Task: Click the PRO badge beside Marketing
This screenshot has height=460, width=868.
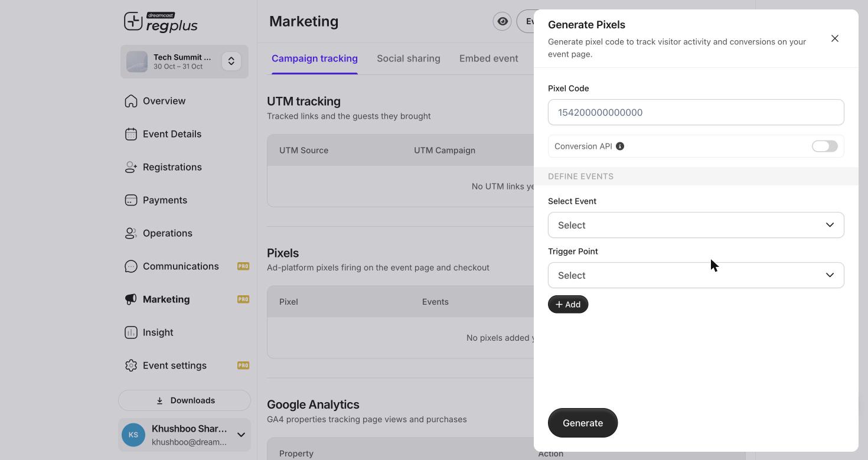Action: 243,299
